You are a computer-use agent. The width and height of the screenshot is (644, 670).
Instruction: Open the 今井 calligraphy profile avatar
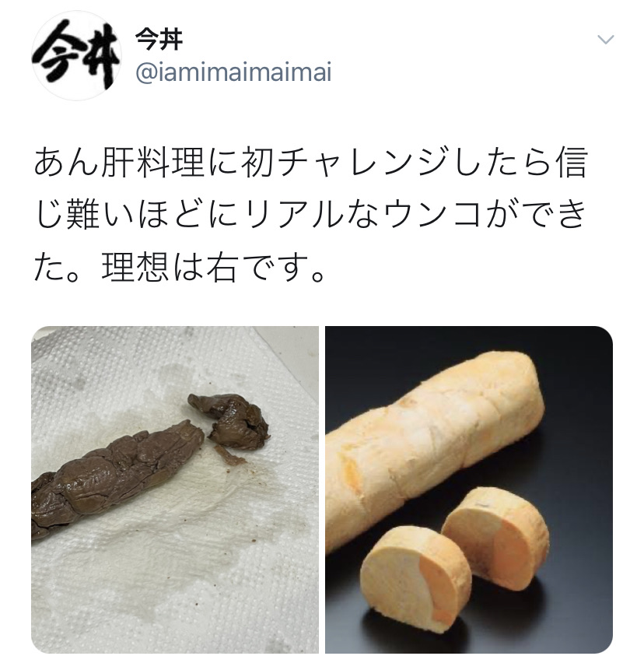[76, 55]
